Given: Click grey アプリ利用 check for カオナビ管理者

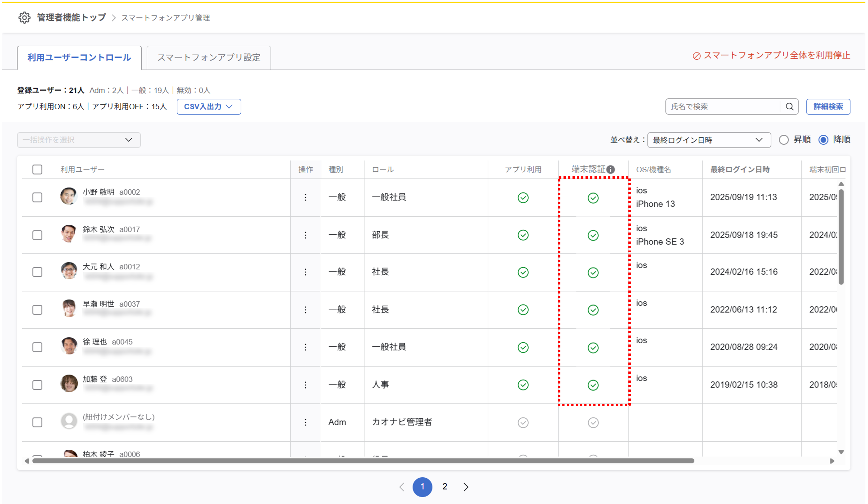Looking at the screenshot, I should [x=523, y=423].
